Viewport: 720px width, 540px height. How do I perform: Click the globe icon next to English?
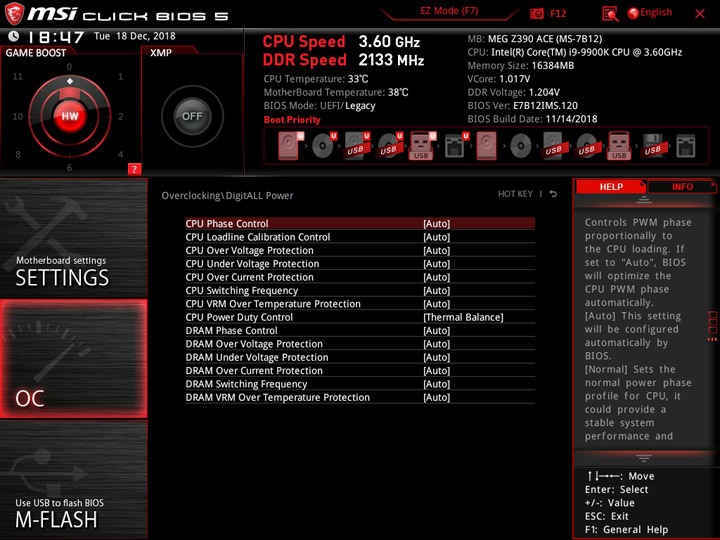pos(633,13)
